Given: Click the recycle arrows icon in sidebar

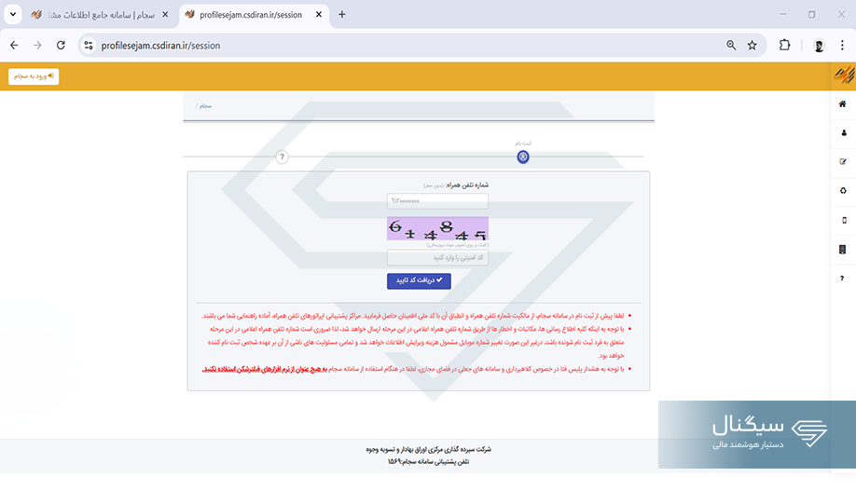Looking at the screenshot, I should pyautogui.click(x=843, y=191).
